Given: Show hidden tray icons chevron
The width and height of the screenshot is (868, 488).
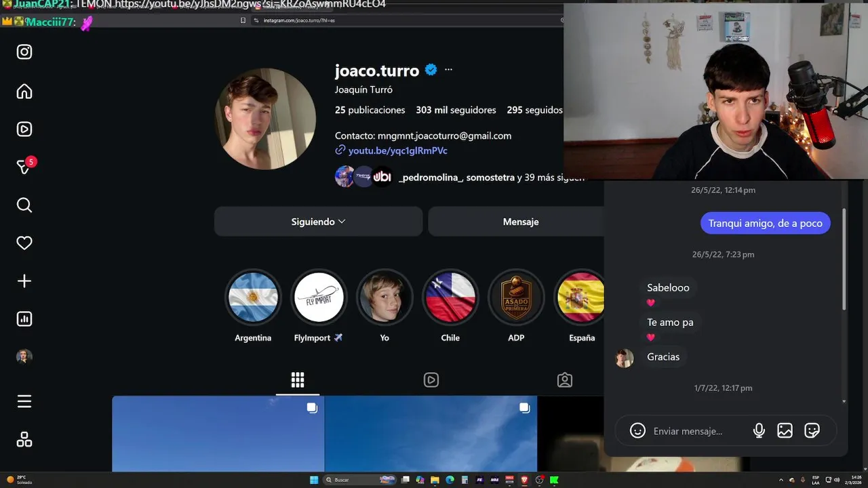Looking at the screenshot, I should (x=781, y=480).
